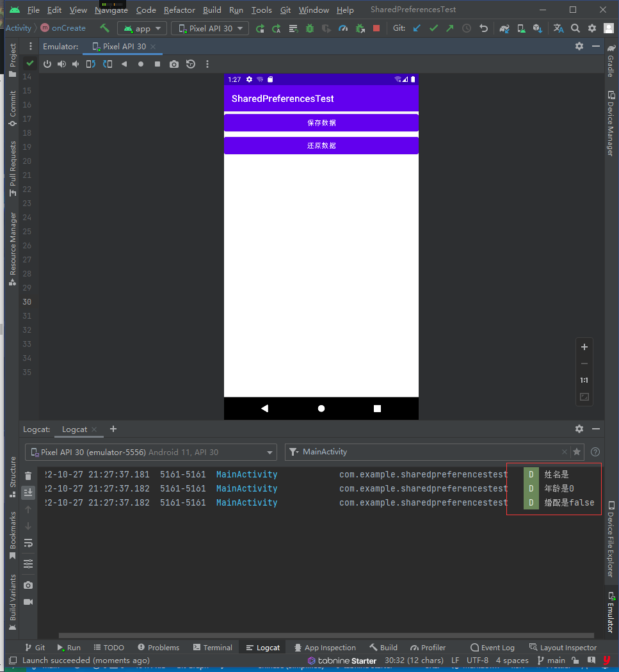
Task: Tap the 保存数据 button in the emulator
Action: point(321,123)
